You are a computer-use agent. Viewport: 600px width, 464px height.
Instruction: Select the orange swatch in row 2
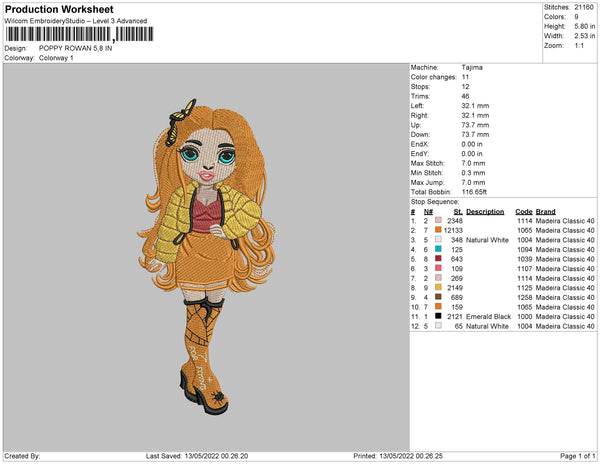(x=438, y=230)
